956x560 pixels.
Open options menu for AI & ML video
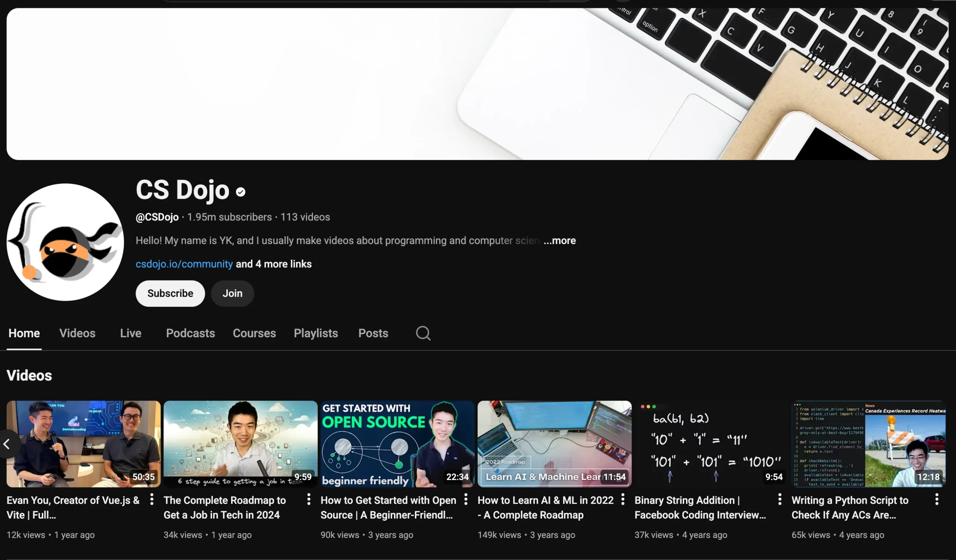(623, 499)
